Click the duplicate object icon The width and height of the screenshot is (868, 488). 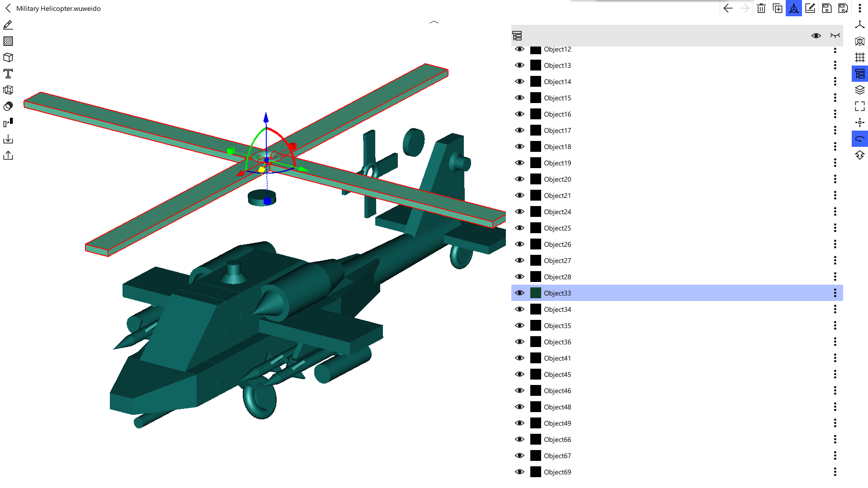778,8
